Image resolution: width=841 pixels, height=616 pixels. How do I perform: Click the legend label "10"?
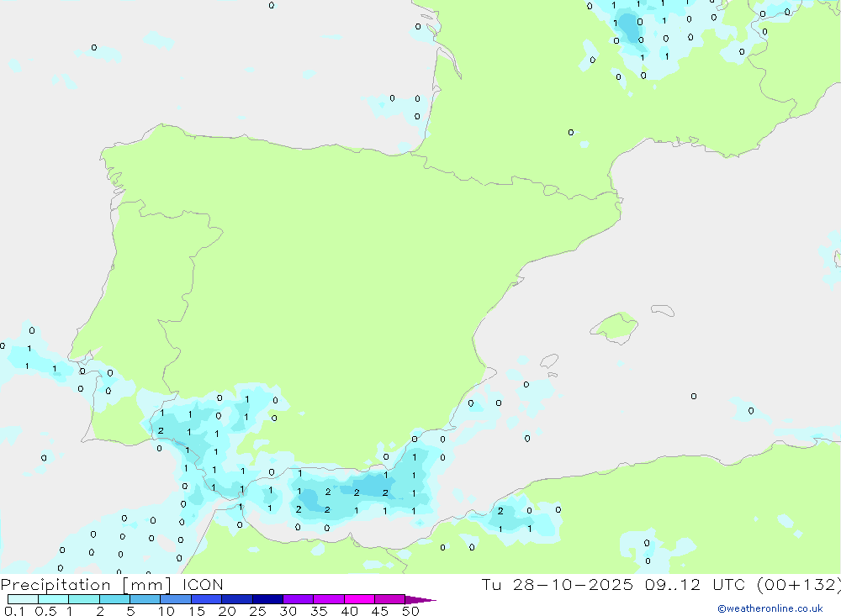click(167, 611)
